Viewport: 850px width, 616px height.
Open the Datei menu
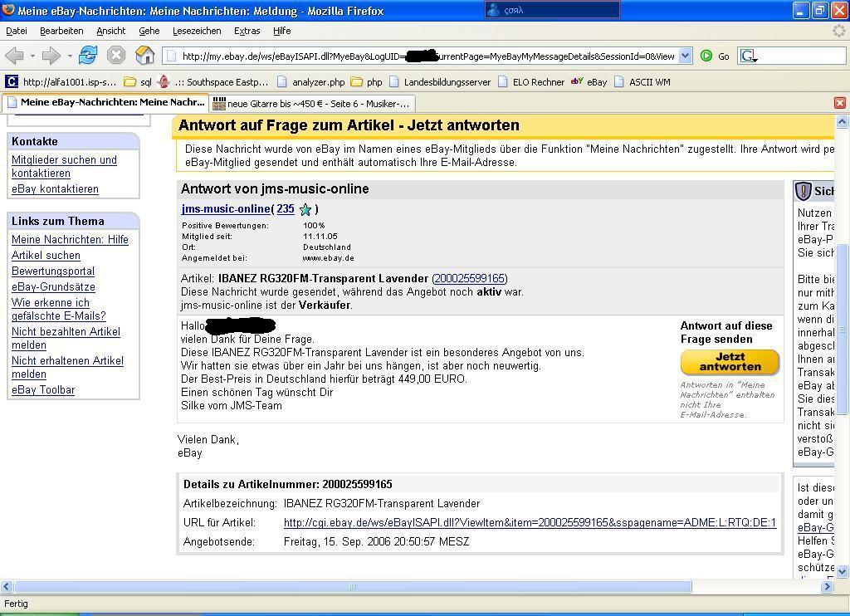pyautogui.click(x=17, y=31)
